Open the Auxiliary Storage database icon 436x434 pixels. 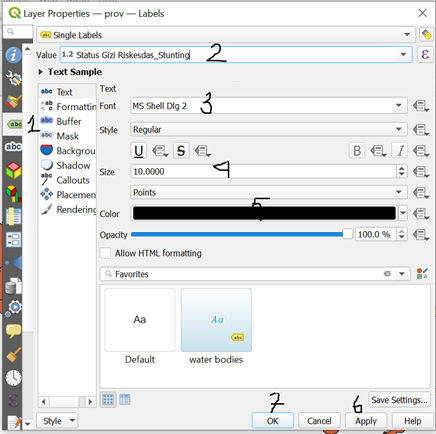13,286
